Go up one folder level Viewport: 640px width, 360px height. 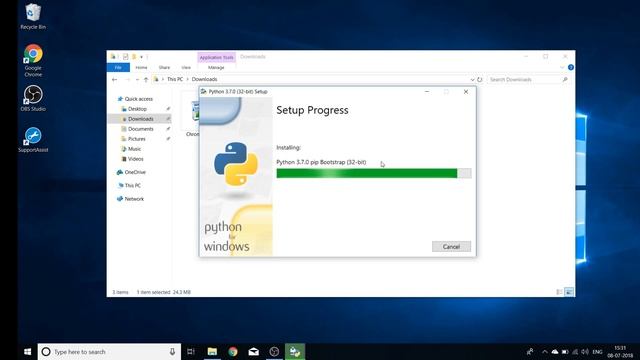coord(146,80)
